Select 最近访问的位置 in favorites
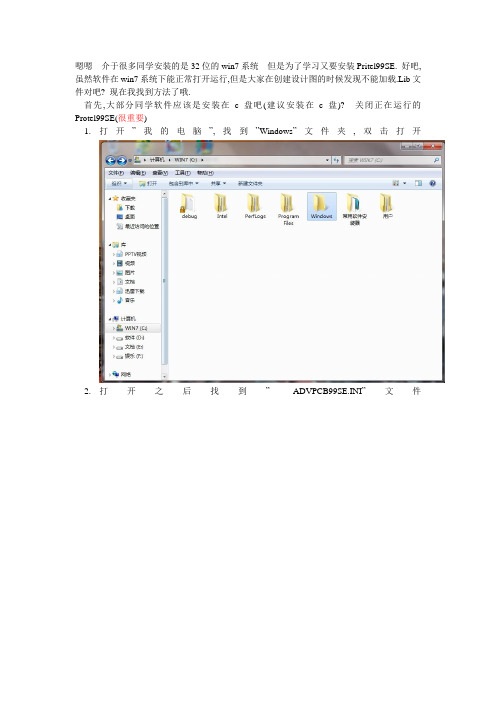496x702 pixels. [137, 227]
